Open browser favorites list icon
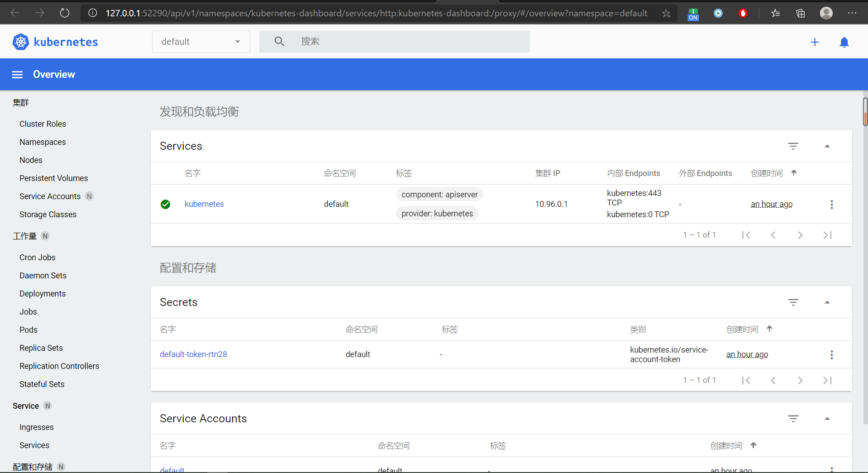 (775, 13)
